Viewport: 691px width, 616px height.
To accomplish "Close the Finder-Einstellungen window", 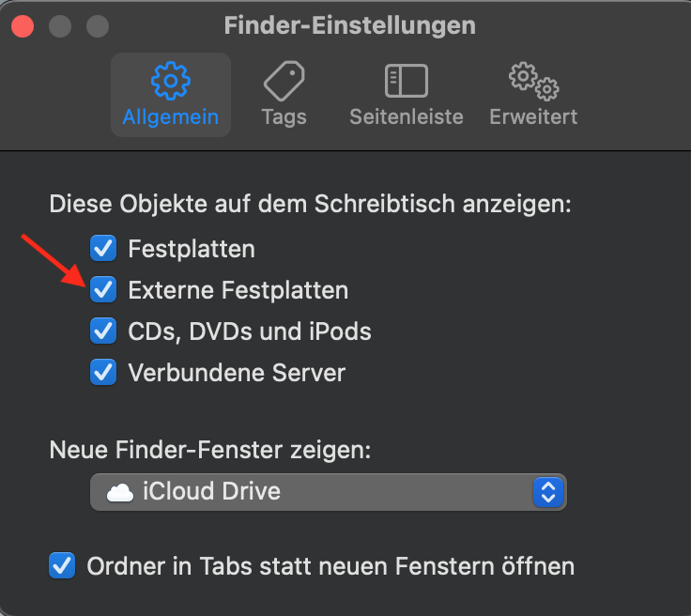I will (22, 25).
